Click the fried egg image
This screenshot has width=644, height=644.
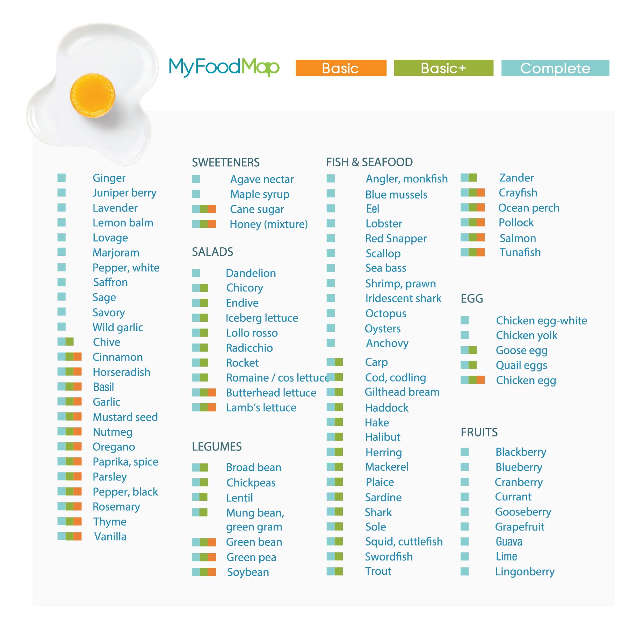(93, 94)
